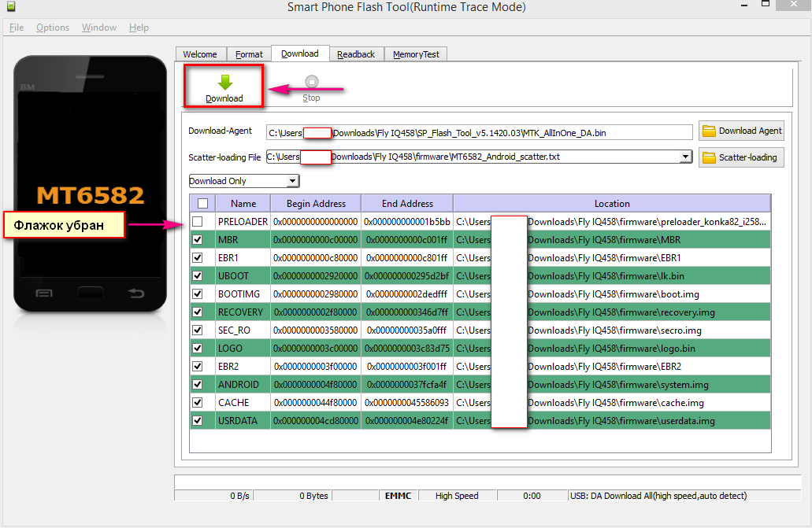Open the Download Only mode dropdown
The width and height of the screenshot is (812, 528).
point(293,181)
